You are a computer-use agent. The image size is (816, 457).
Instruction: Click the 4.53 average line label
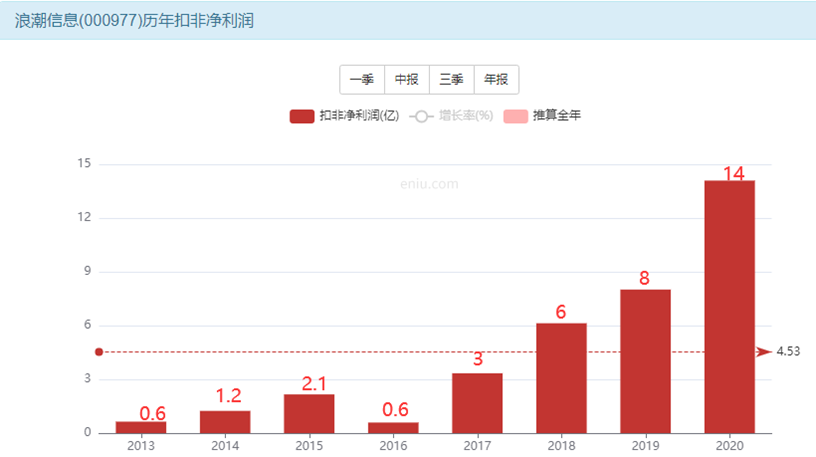(x=788, y=352)
